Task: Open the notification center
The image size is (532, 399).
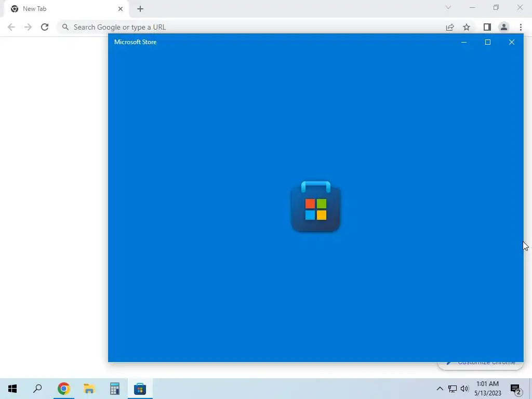Action: pyautogui.click(x=516, y=389)
